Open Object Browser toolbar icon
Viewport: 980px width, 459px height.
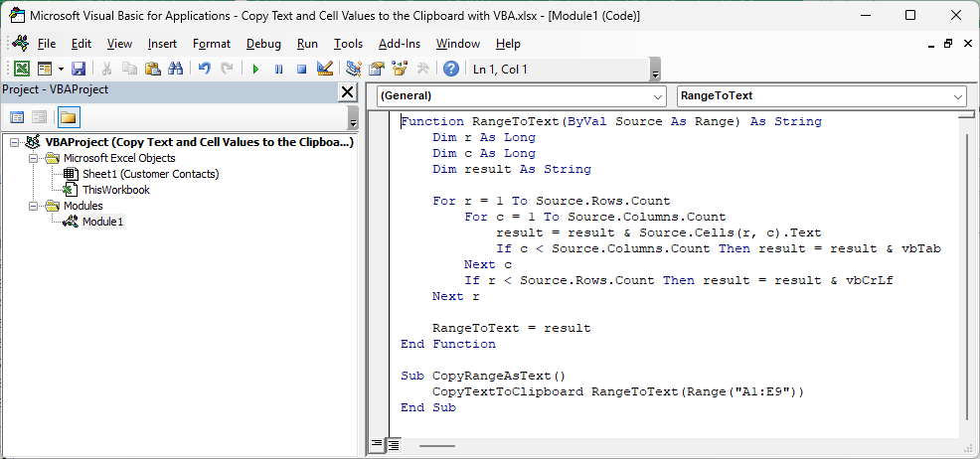click(x=400, y=69)
